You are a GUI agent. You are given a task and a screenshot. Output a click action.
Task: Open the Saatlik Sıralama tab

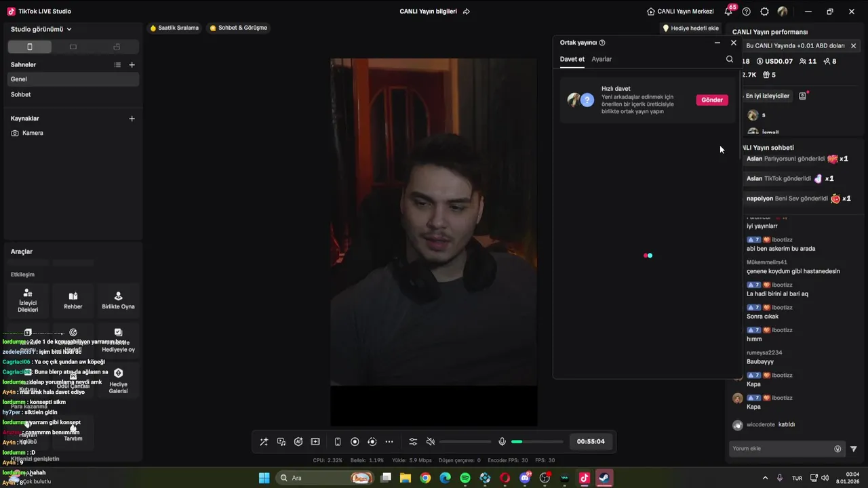[x=174, y=28]
